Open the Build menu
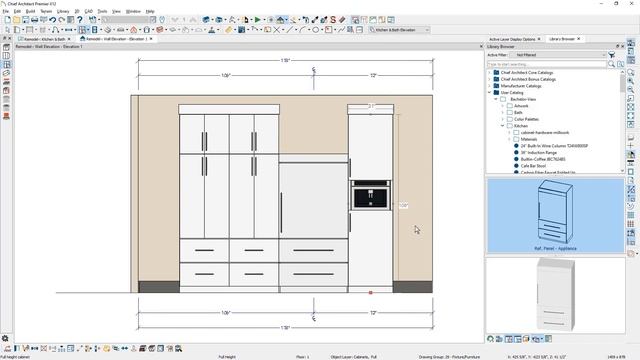The image size is (640, 360). click(30, 11)
